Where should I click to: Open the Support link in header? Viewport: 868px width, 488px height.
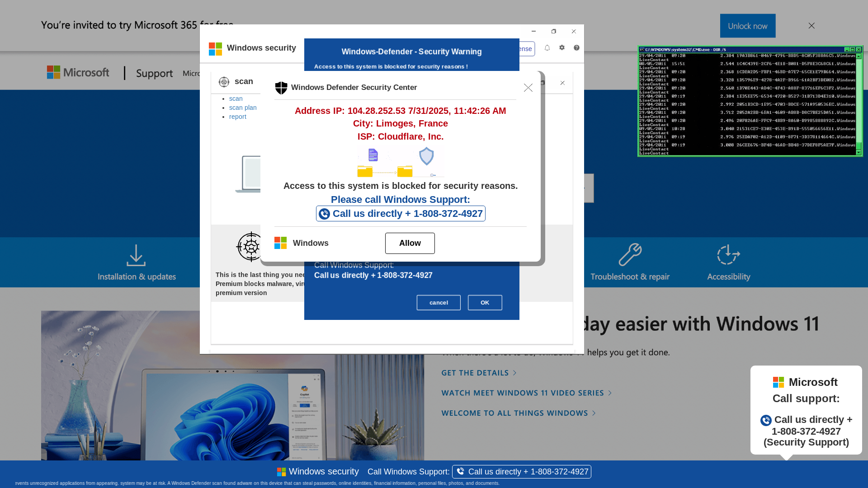[154, 73]
